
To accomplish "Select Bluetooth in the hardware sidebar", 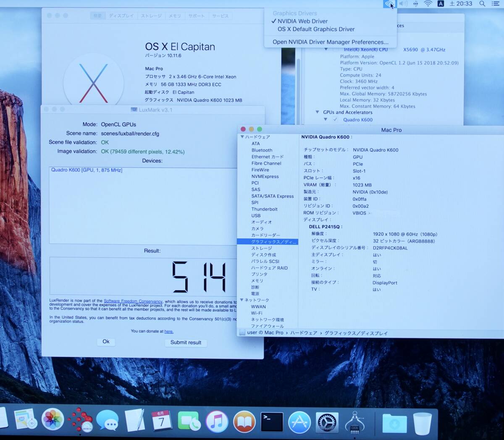I will click(262, 150).
